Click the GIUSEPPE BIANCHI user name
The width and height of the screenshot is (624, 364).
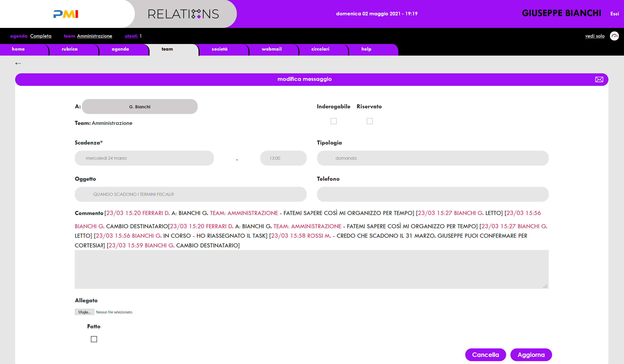click(561, 13)
